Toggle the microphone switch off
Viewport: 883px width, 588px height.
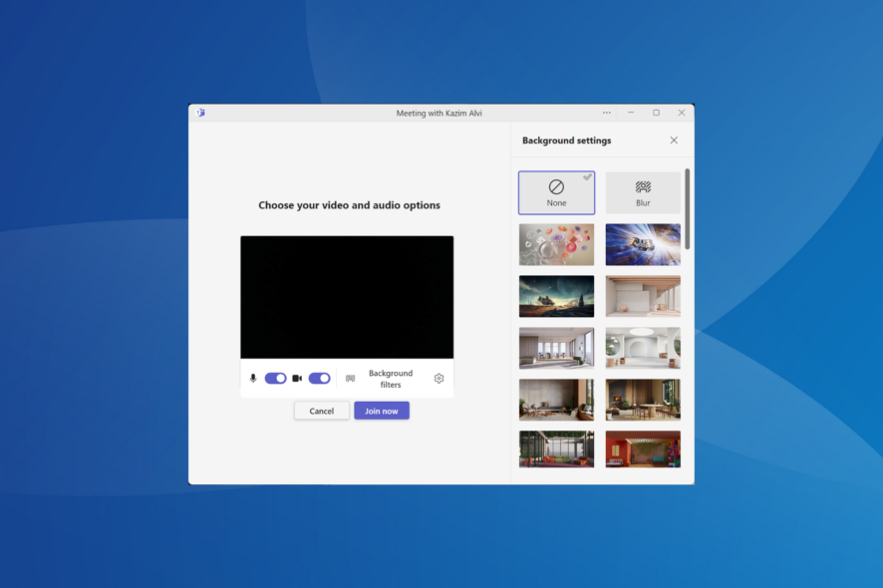(275, 379)
